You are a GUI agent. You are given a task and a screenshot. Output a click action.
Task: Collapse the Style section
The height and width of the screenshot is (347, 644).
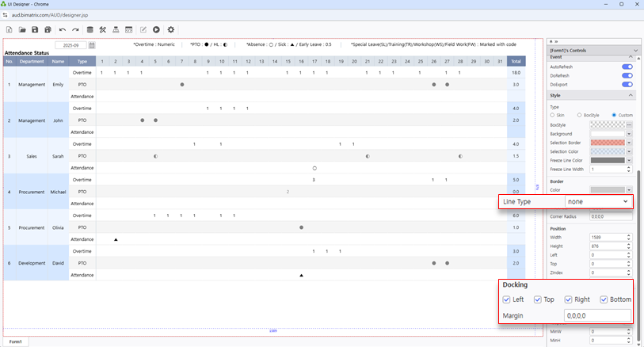tap(631, 95)
